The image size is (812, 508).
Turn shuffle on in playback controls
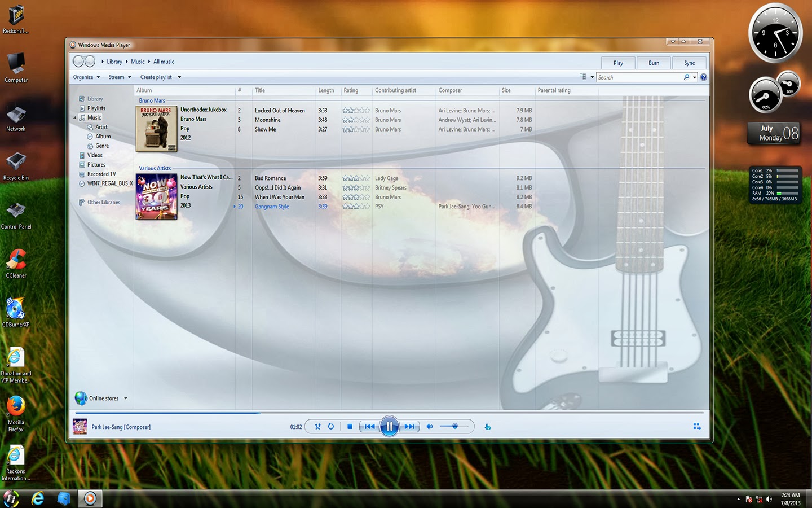pyautogui.click(x=317, y=427)
